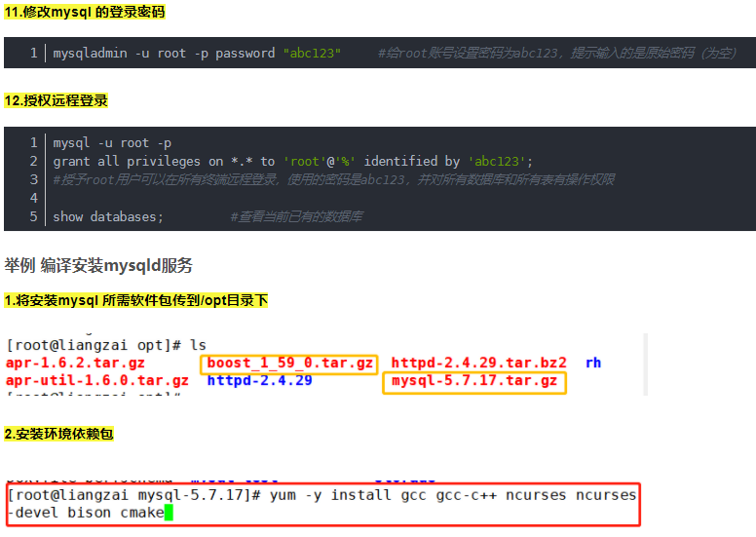The height and width of the screenshot is (537, 756).
Task: Click code line "mysql -u root -p"
Action: pos(112,143)
